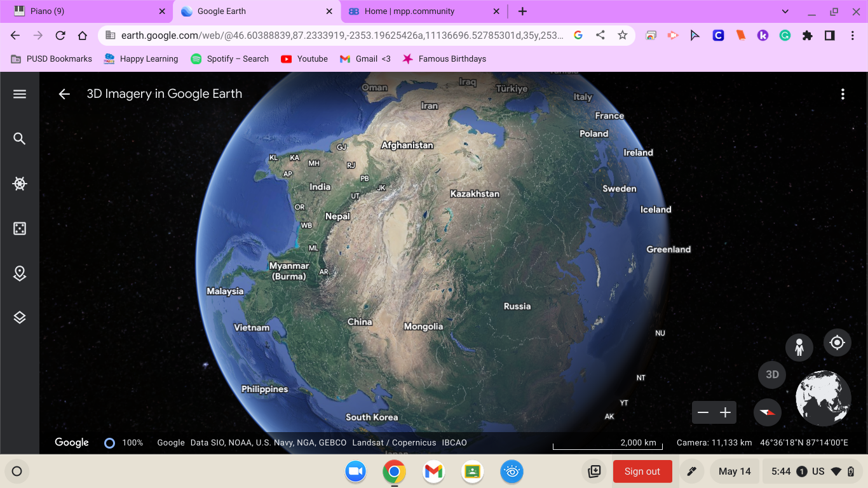Fly to my location target icon
The image size is (868, 488).
[x=837, y=342]
